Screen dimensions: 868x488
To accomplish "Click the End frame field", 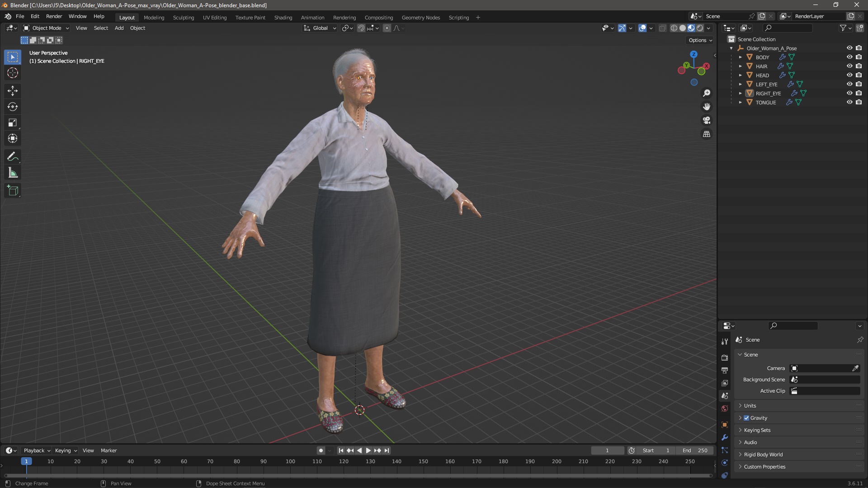I will [695, 450].
